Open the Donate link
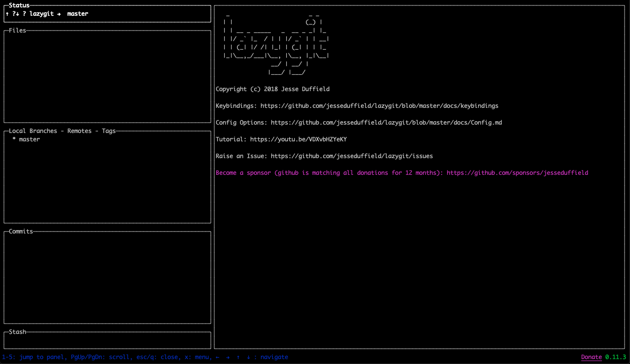 tap(591, 357)
